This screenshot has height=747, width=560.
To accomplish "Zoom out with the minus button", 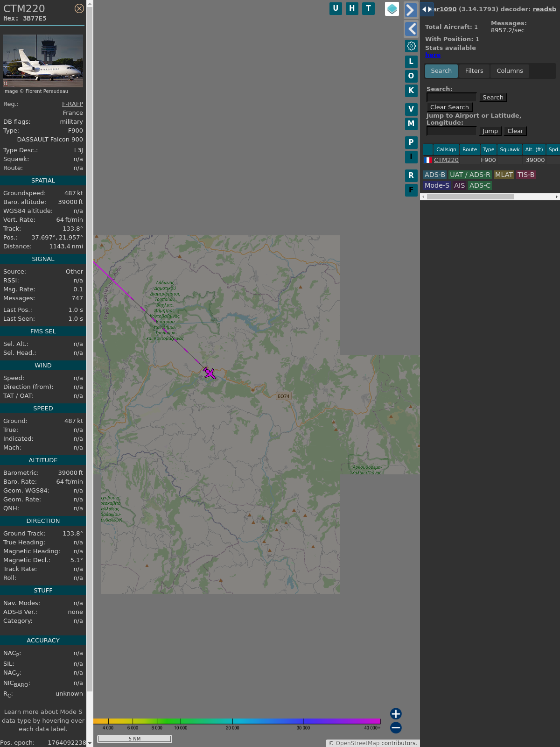I will [x=396, y=727].
